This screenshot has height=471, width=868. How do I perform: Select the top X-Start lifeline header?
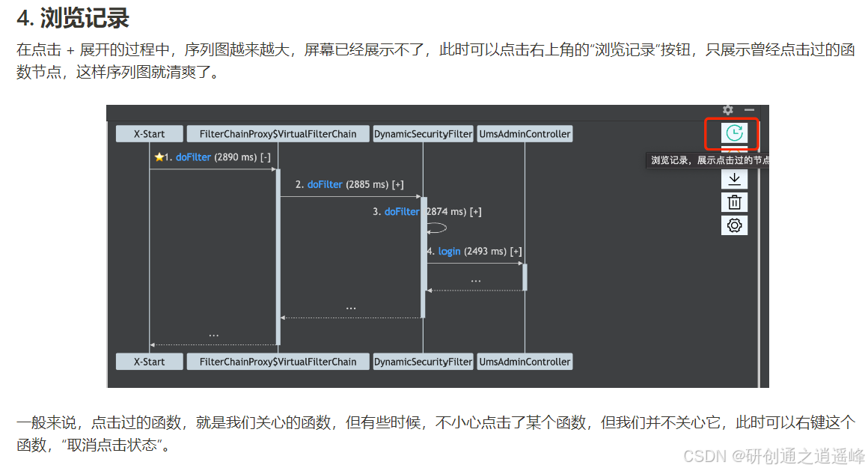click(x=149, y=134)
